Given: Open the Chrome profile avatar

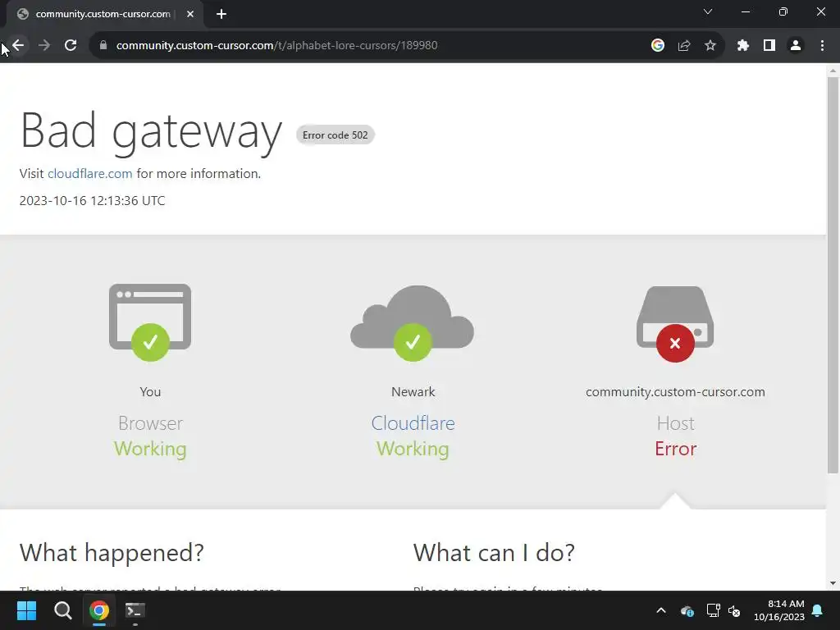Looking at the screenshot, I should point(796,46).
